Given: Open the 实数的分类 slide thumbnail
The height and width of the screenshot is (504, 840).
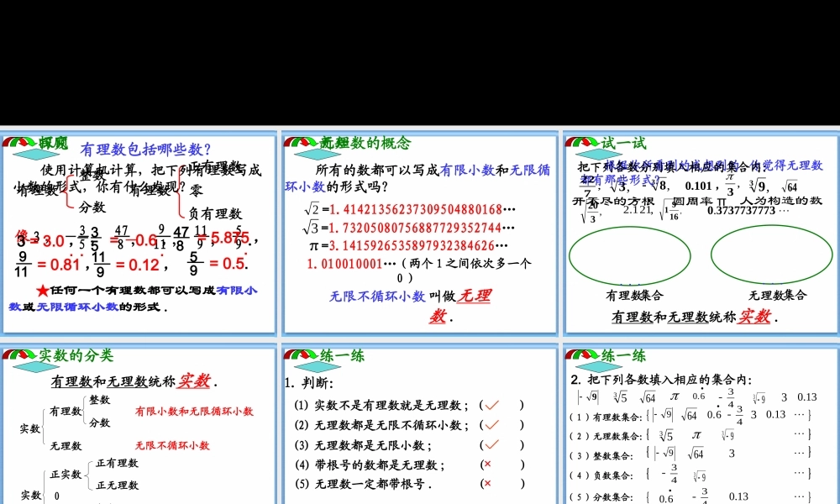Looking at the screenshot, I should click(139, 425).
